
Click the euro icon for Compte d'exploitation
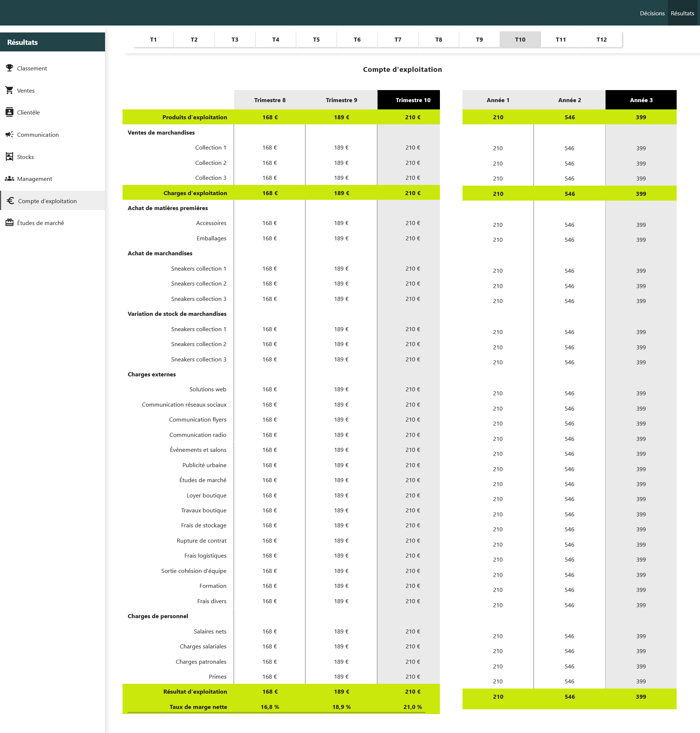click(x=11, y=201)
